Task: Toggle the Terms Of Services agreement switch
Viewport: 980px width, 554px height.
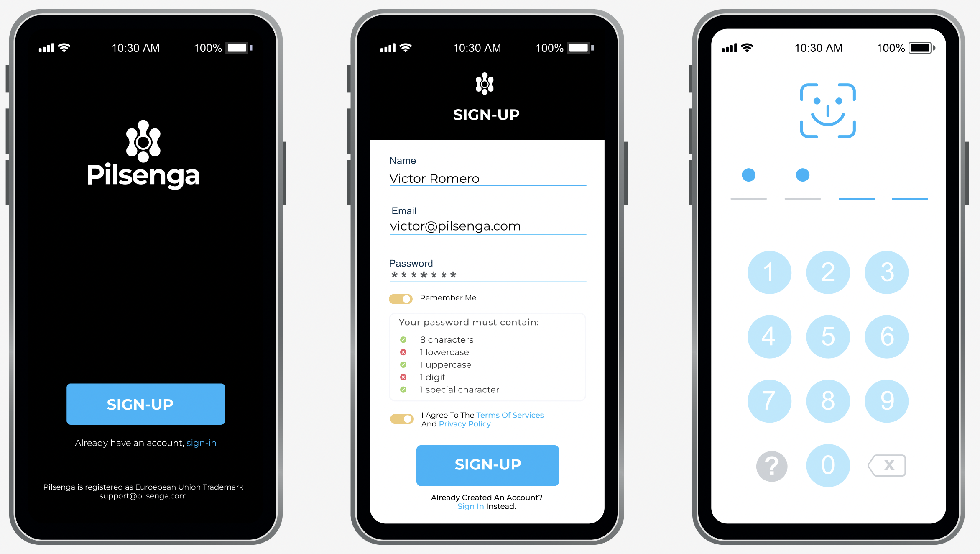Action: [400, 418]
